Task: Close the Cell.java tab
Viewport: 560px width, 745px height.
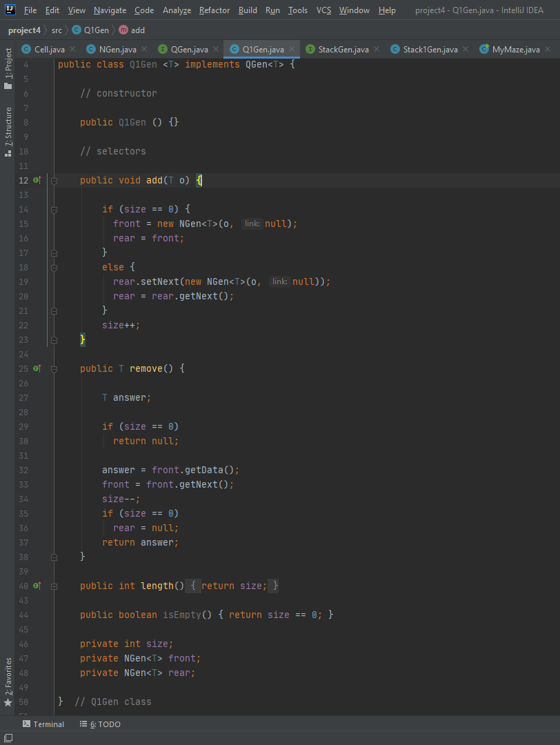Action: (x=72, y=49)
